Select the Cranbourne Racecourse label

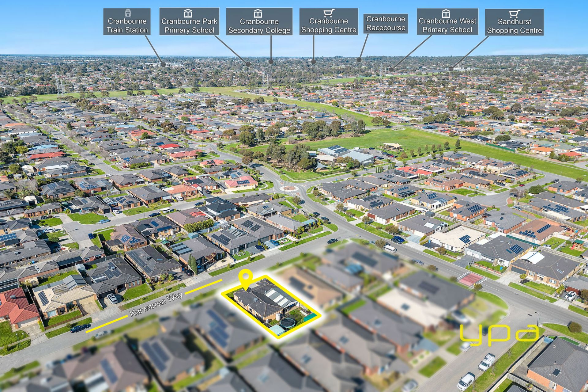[386, 23]
